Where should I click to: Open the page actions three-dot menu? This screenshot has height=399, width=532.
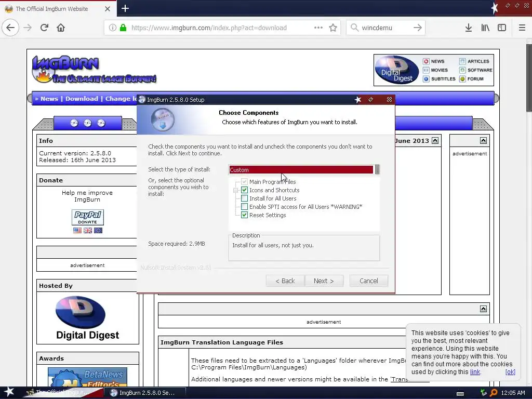(318, 28)
